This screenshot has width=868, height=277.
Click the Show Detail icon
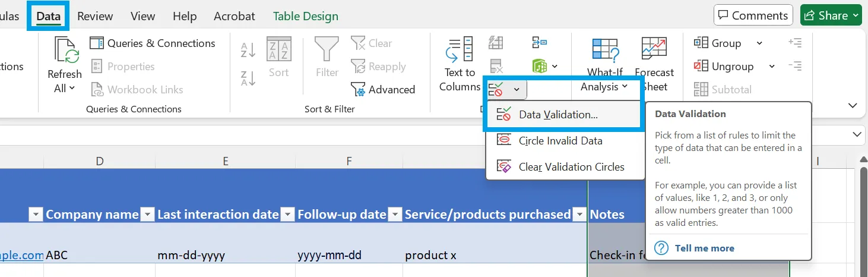tap(794, 43)
